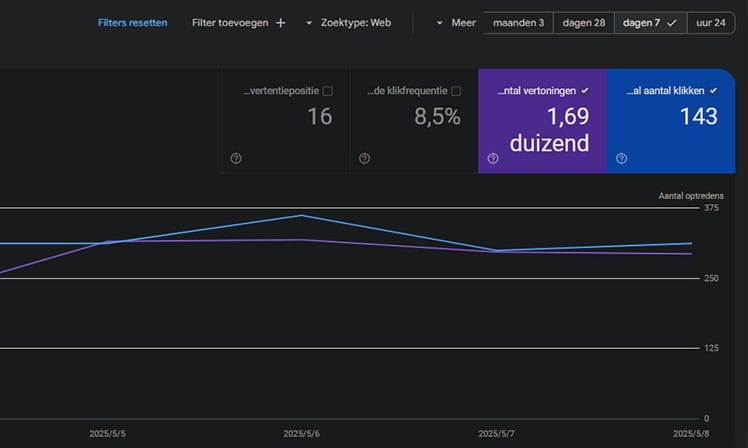Click purple line point above 2025/5/7
The width and height of the screenshot is (748, 448).
(497, 252)
